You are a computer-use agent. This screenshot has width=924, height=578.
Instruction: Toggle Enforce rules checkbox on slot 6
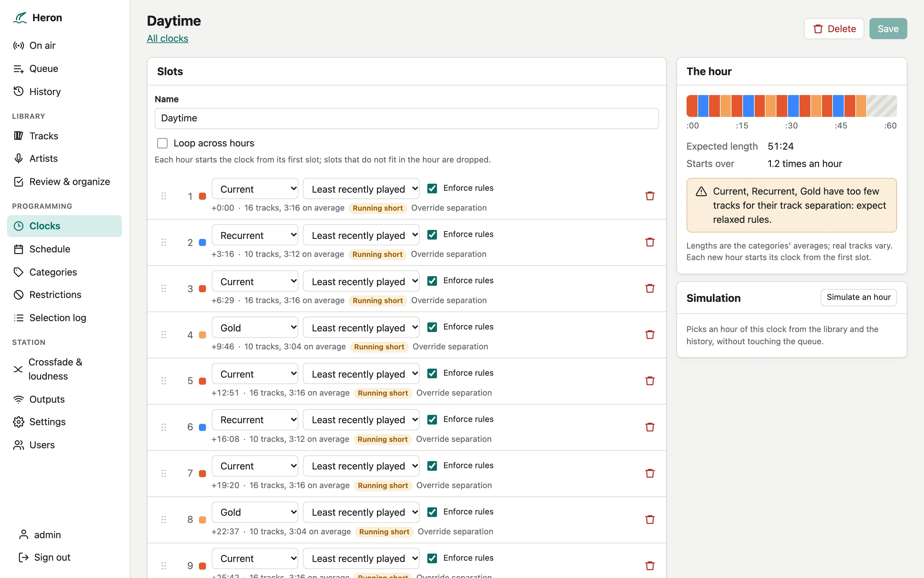[x=432, y=420]
